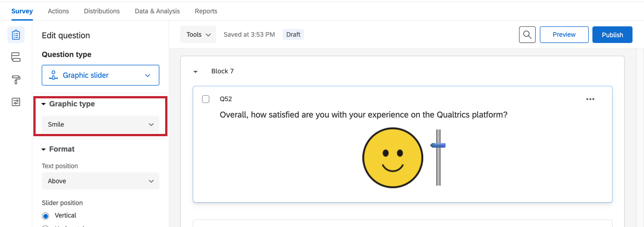Click the Preview button

(x=564, y=35)
